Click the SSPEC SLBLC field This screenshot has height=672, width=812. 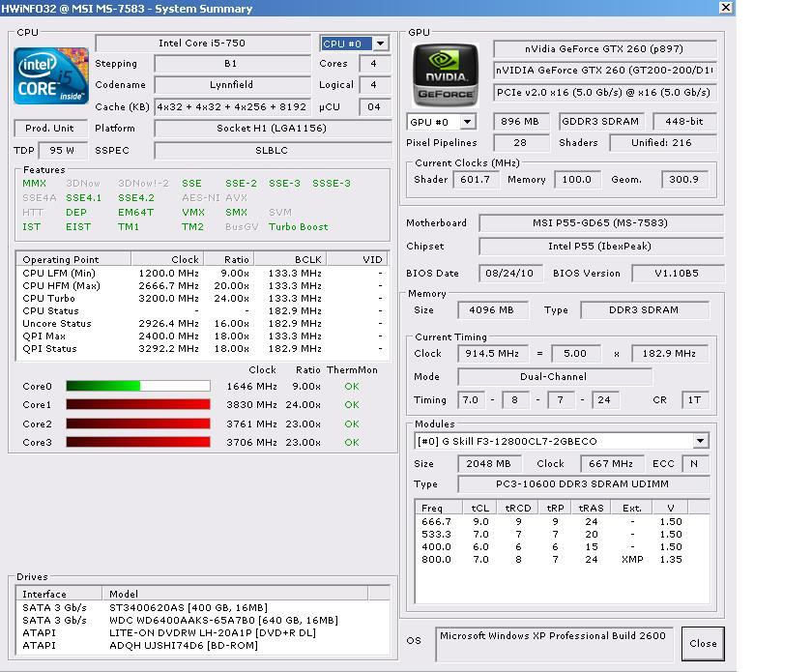(272, 150)
